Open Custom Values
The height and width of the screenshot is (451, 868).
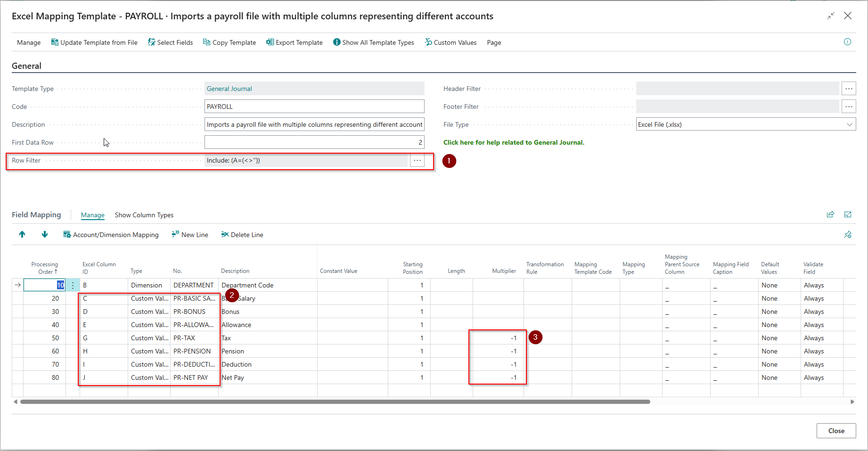point(427,42)
